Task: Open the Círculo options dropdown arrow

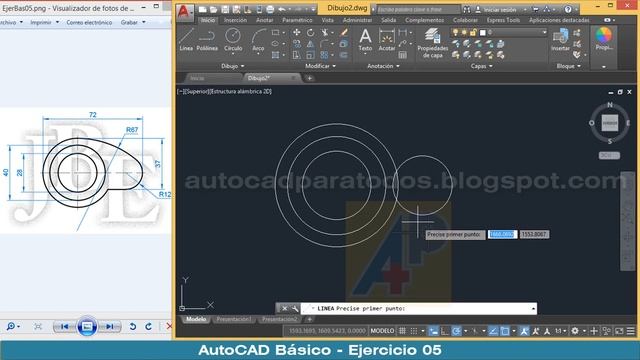Action: [x=233, y=54]
